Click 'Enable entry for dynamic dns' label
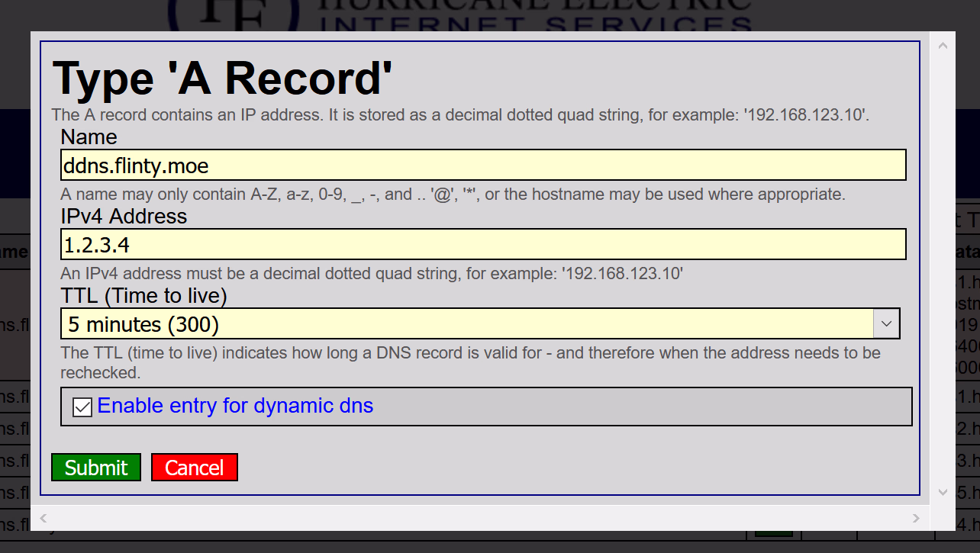 [235, 406]
